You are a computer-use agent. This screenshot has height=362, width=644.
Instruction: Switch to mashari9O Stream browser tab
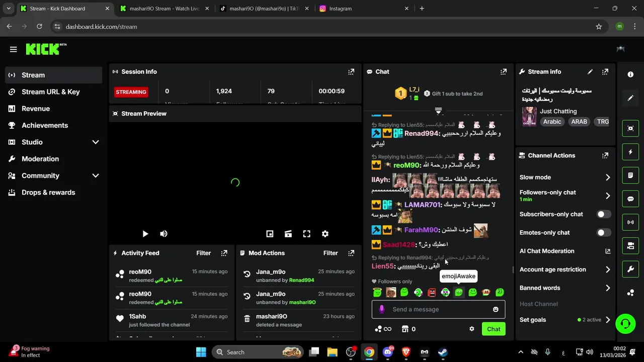click(164, 9)
